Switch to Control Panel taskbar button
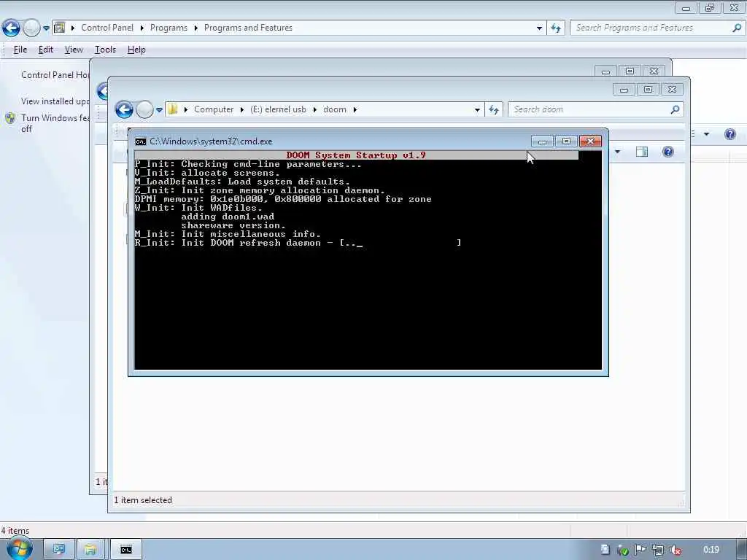This screenshot has height=560, width=747. point(60,550)
